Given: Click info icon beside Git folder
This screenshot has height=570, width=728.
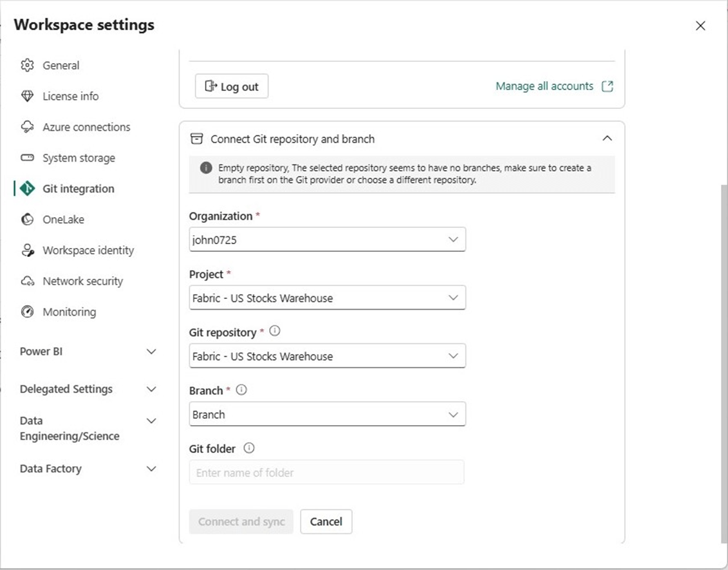Looking at the screenshot, I should click(x=249, y=448).
